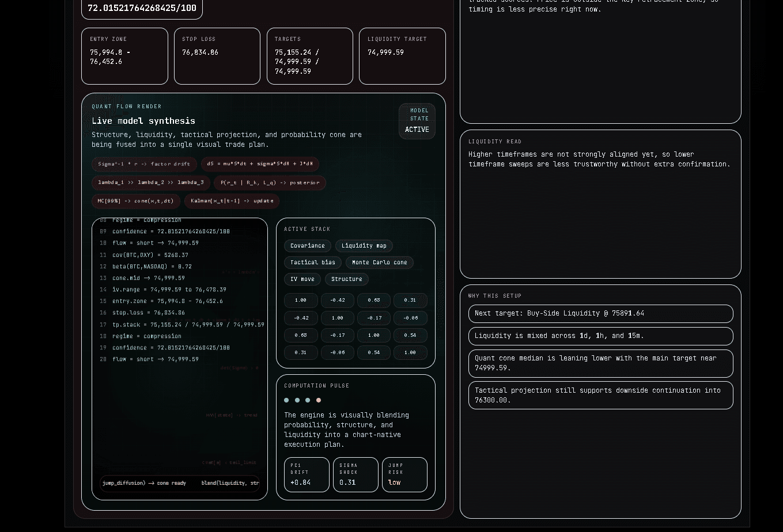The width and height of the screenshot is (783, 532).
Task: Select the Liquidity map chip
Action: (x=364, y=246)
